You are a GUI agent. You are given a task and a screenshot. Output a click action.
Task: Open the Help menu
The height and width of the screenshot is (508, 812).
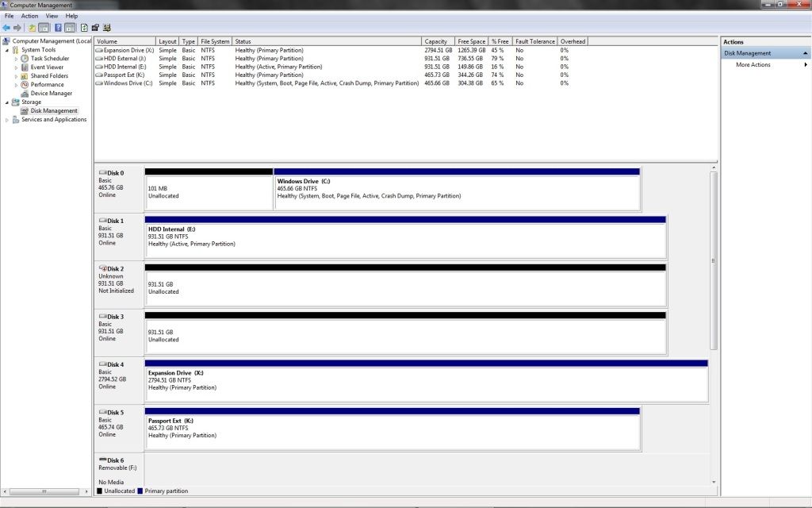[71, 16]
